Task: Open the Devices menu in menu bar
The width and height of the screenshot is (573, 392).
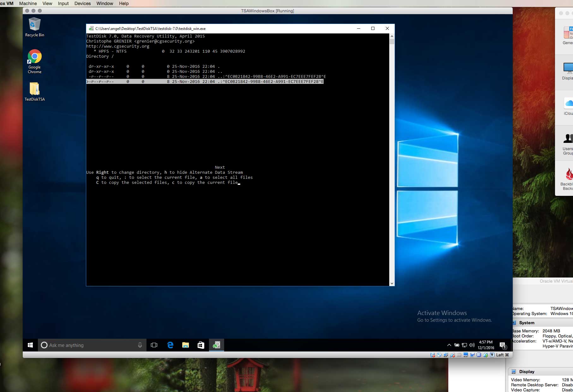Action: 82,3
